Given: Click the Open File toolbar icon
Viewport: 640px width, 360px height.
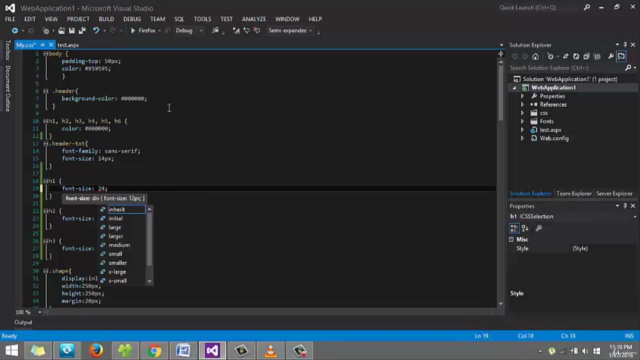Looking at the screenshot, I should (61, 31).
